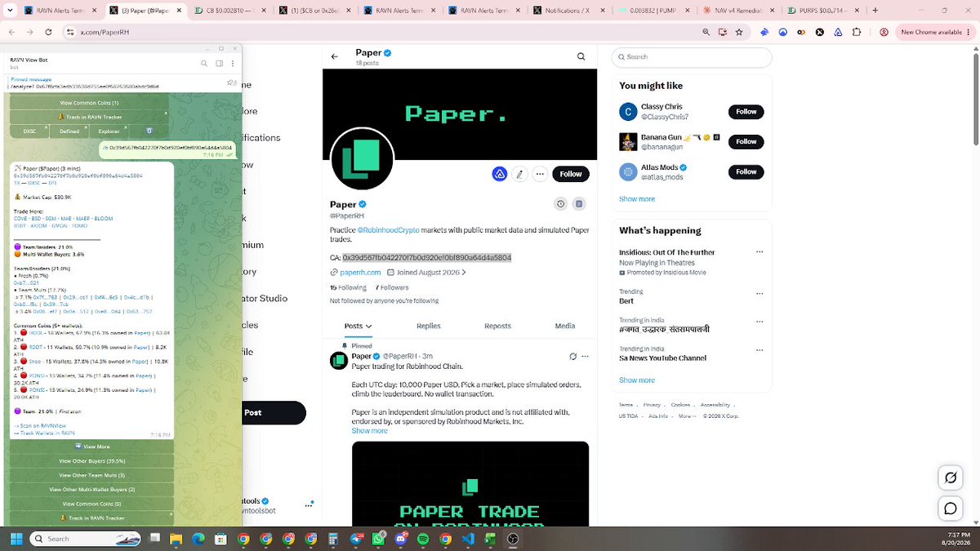The image size is (980, 551).
Task: Open more options for the Bert trend
Action: click(x=759, y=292)
